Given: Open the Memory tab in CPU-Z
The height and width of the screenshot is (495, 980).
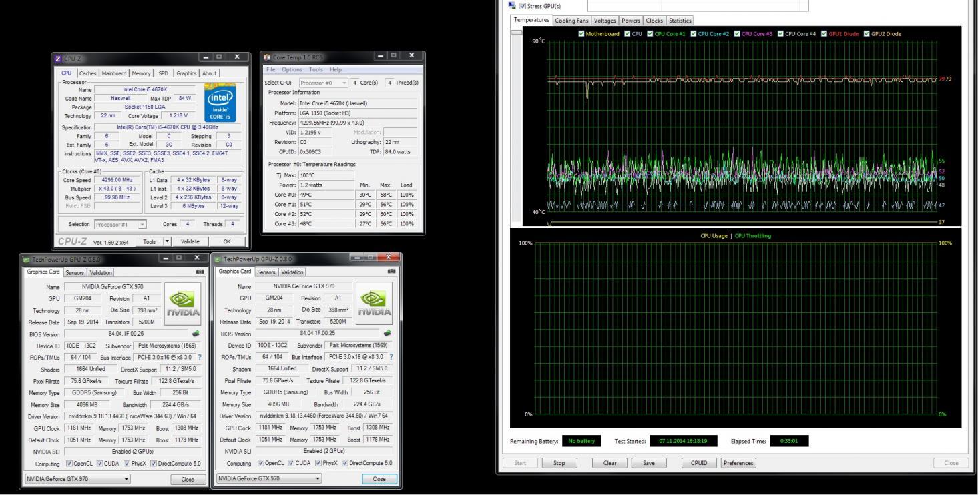Looking at the screenshot, I should tap(141, 73).
